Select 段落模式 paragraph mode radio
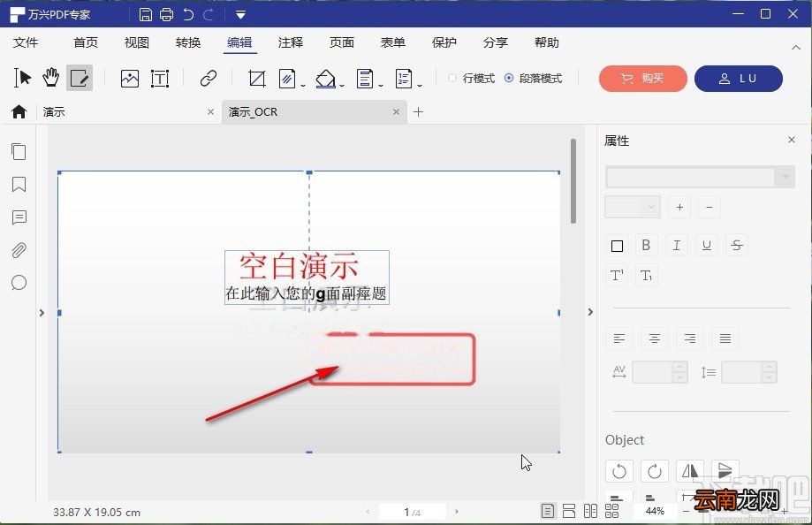Viewport: 812px width, 525px height. (x=509, y=79)
